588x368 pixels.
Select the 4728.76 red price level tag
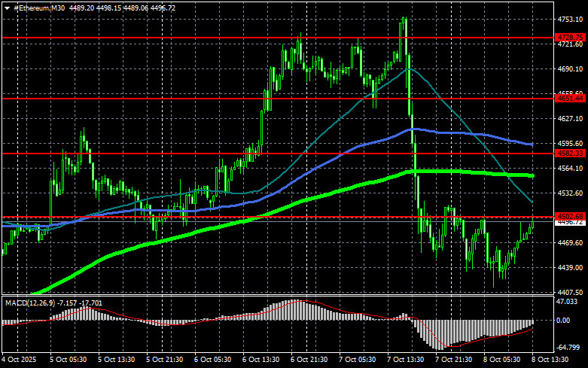[570, 36]
